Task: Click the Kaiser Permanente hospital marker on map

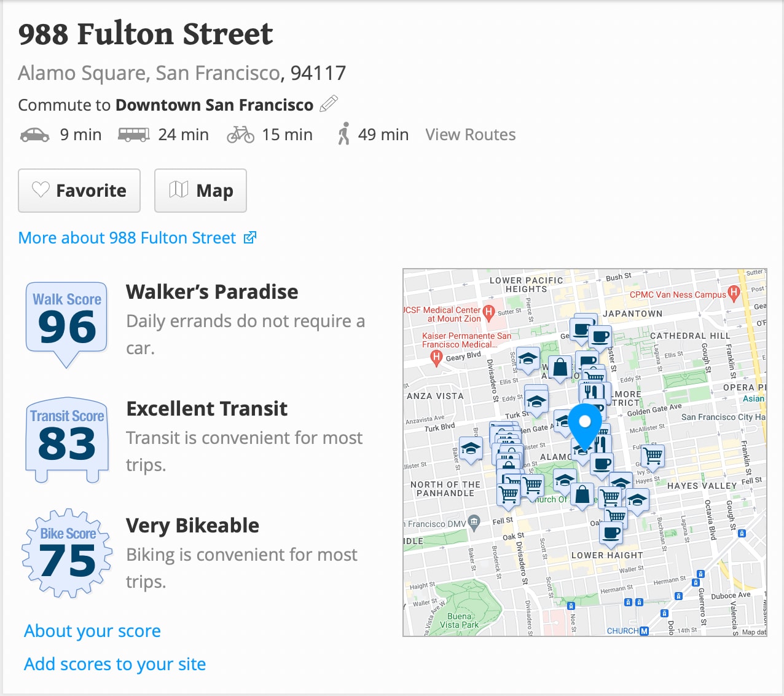Action: click(x=436, y=357)
